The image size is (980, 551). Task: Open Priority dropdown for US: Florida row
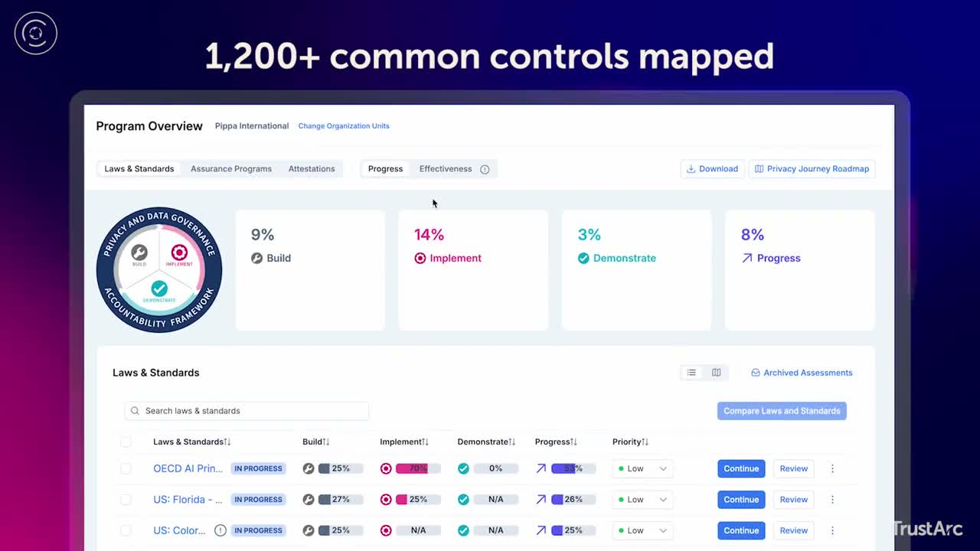click(x=642, y=500)
